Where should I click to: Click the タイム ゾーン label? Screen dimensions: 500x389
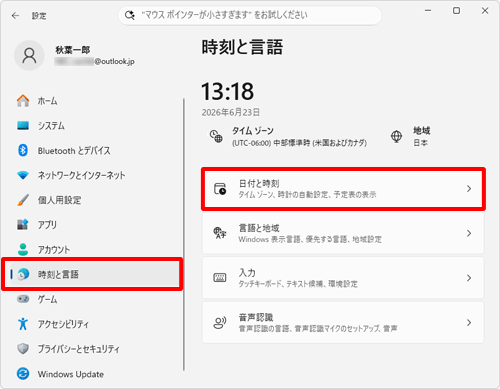click(253, 131)
